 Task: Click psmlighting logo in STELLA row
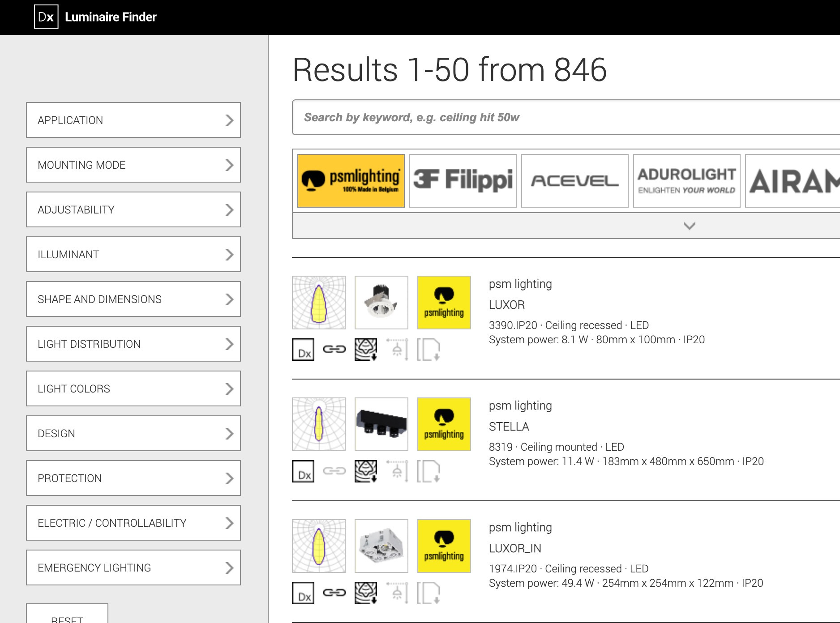(444, 424)
